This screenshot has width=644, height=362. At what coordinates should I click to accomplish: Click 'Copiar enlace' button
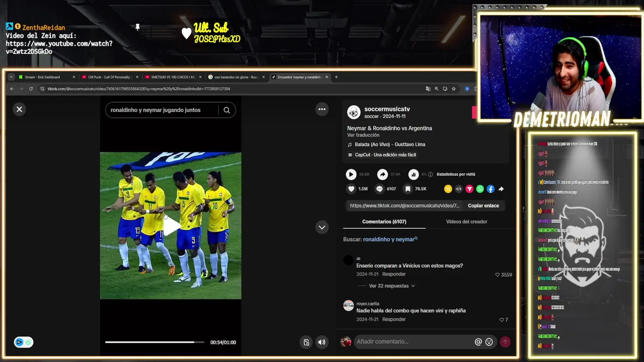484,206
